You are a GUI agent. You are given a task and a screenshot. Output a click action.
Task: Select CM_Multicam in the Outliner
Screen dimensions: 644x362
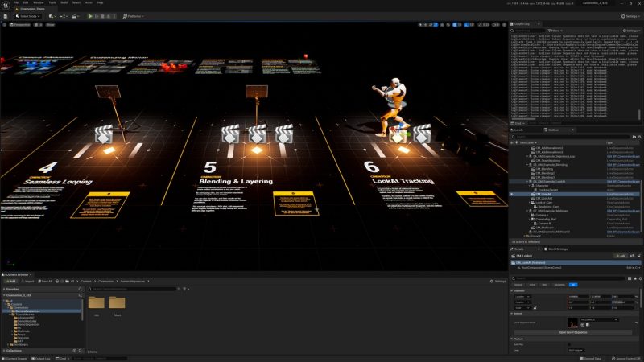pyautogui.click(x=545, y=228)
